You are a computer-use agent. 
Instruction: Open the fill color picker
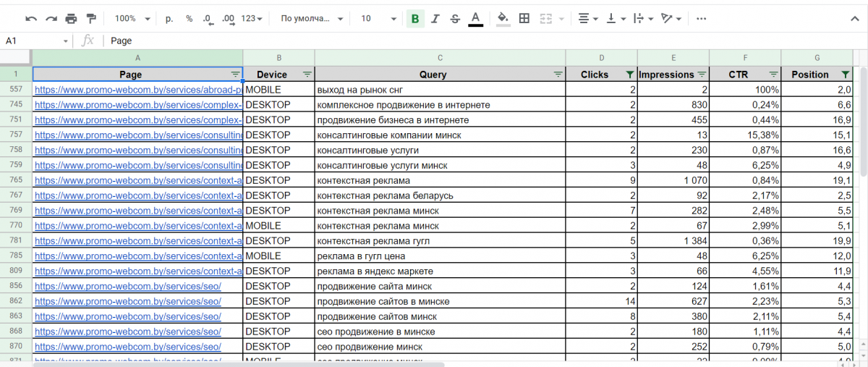point(503,19)
